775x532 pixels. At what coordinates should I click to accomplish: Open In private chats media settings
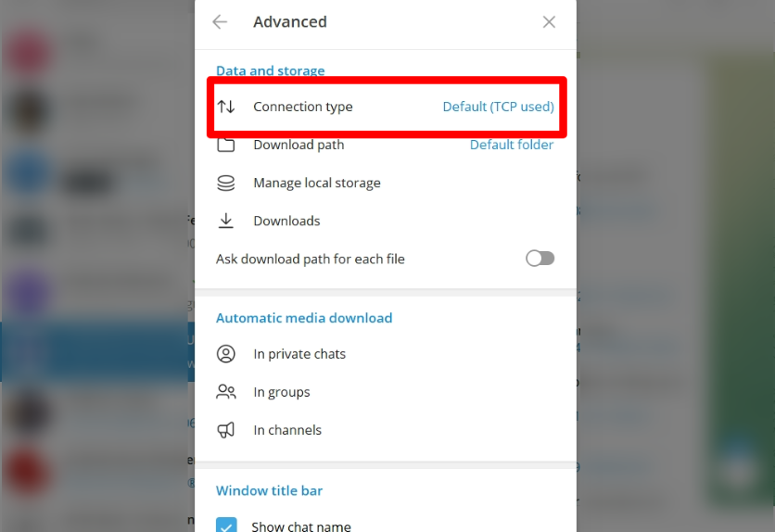(299, 354)
